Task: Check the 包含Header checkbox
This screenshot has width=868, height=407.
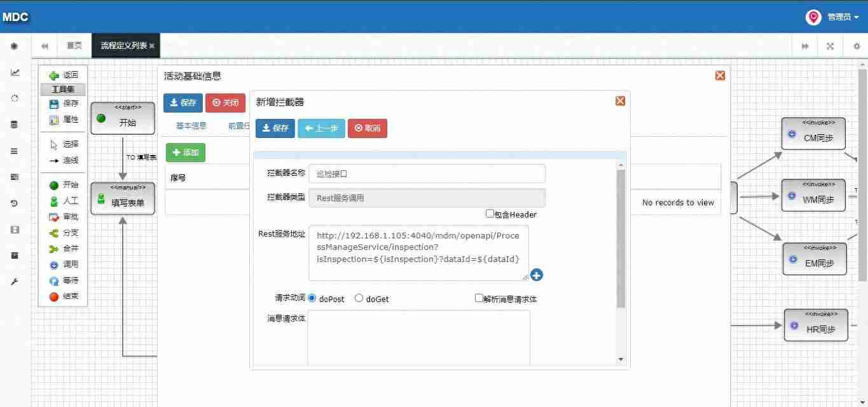Action: pos(490,214)
